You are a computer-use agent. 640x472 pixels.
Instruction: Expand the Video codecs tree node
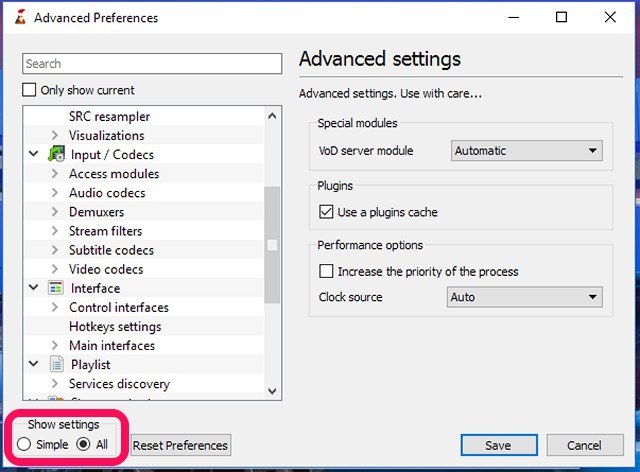pos(55,269)
